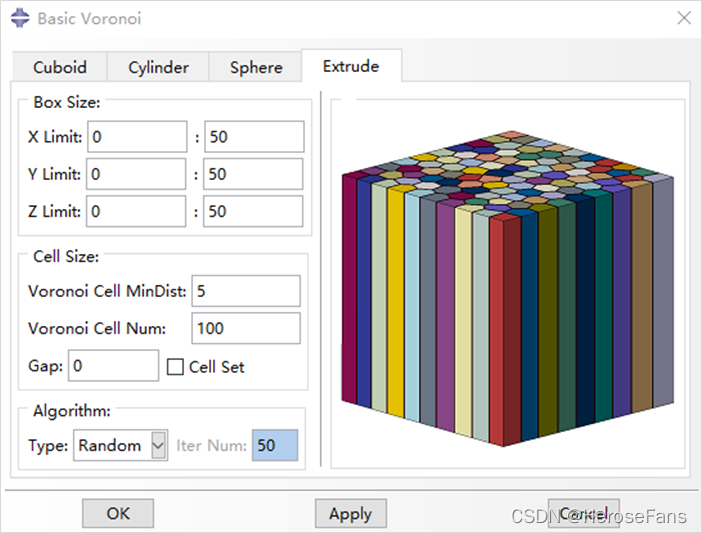The height and width of the screenshot is (533, 702).
Task: Select the Extrude tab
Action: pyautogui.click(x=351, y=66)
